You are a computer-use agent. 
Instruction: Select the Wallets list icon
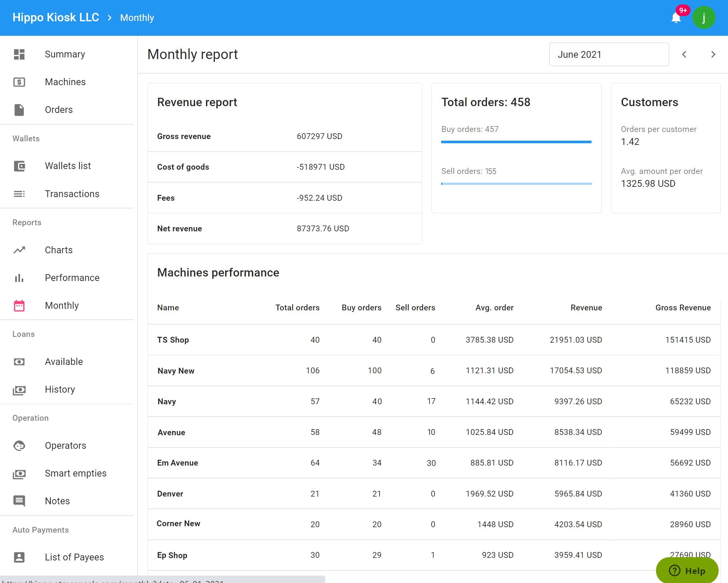(19, 166)
